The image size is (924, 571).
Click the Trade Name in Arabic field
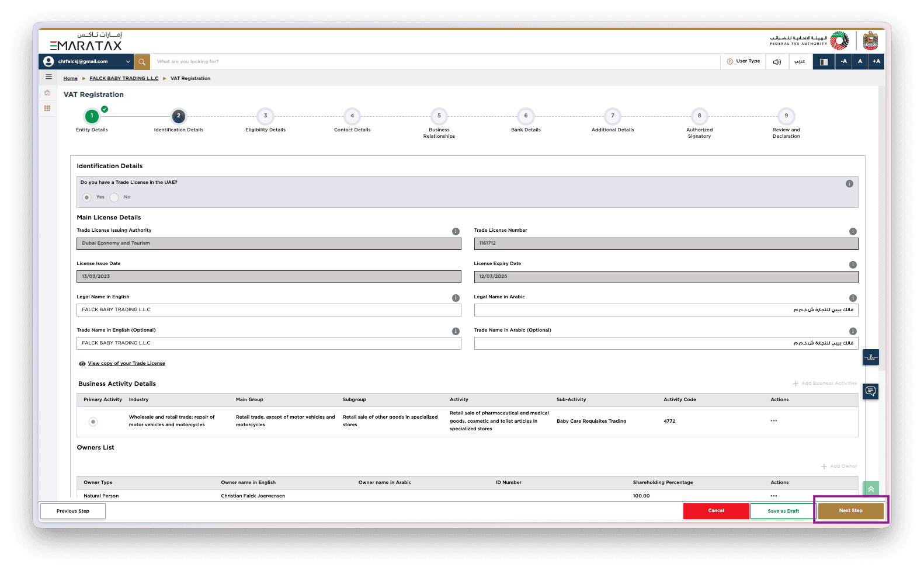click(x=666, y=343)
